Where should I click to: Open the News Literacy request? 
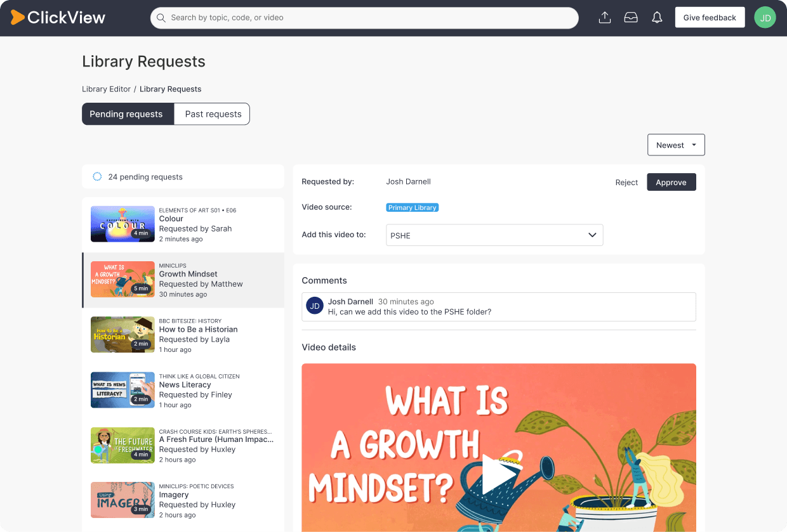183,390
